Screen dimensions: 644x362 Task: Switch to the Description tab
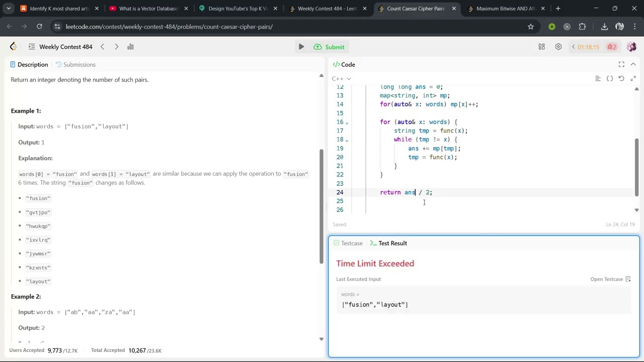pyautogui.click(x=29, y=64)
